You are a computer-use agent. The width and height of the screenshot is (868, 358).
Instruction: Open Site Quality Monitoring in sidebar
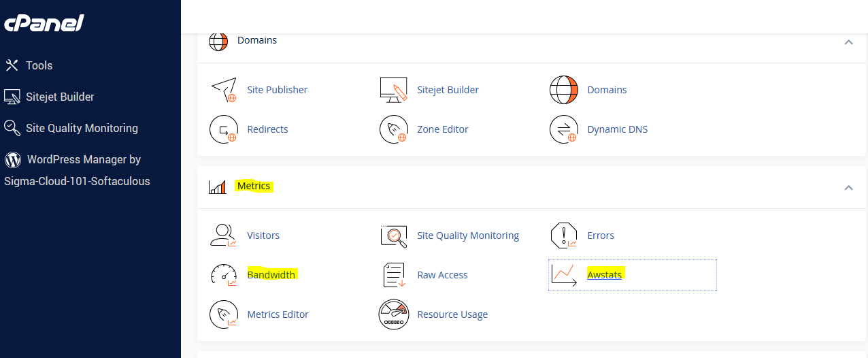[x=82, y=128]
